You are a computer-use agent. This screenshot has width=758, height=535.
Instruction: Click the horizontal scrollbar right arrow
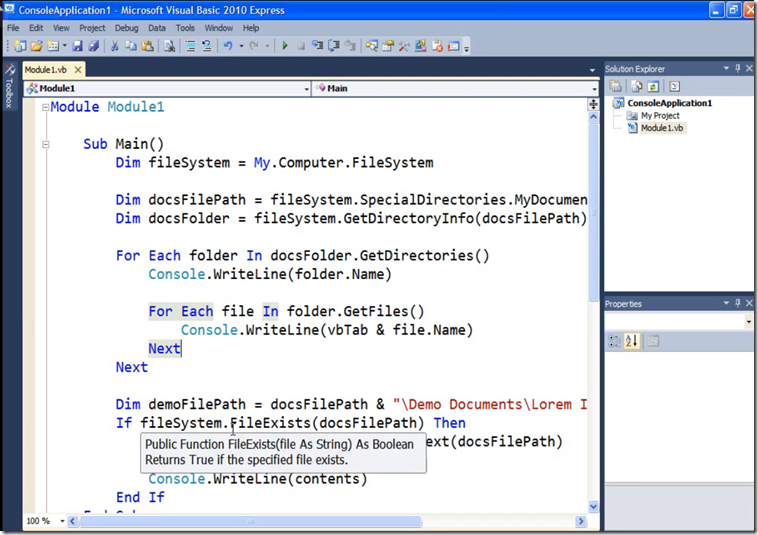click(581, 521)
